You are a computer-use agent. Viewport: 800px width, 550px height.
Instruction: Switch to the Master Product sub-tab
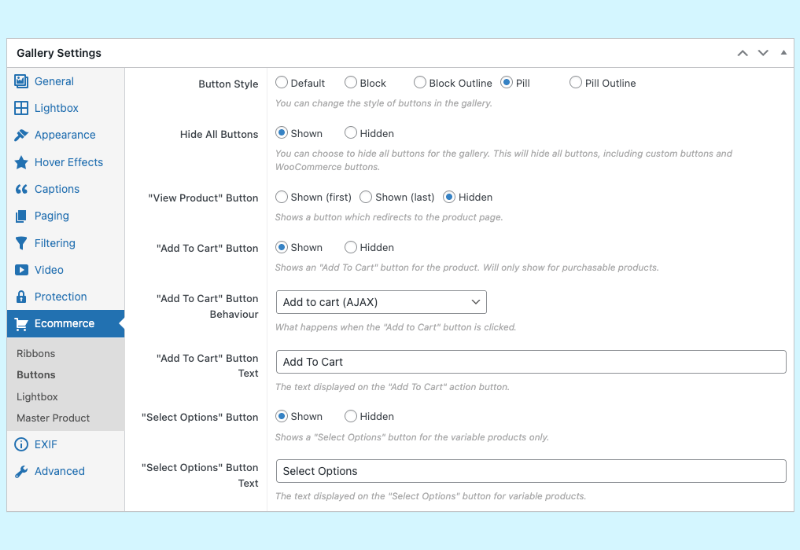(x=53, y=418)
